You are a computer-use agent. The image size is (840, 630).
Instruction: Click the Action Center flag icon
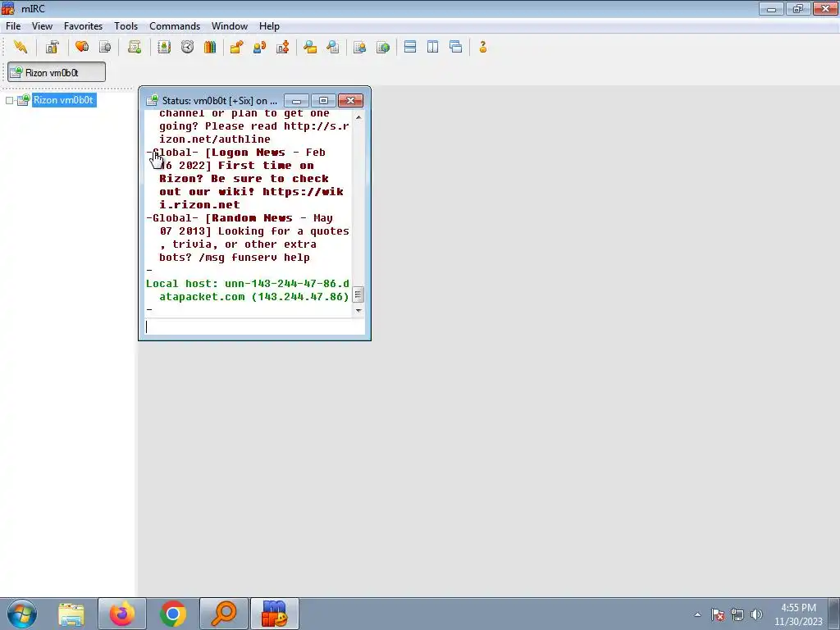[718, 614]
